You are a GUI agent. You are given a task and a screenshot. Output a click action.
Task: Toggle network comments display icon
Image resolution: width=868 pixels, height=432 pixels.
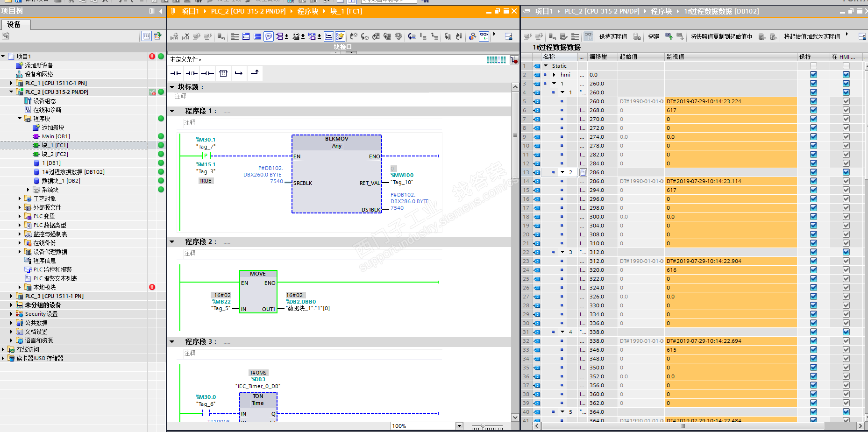269,36
